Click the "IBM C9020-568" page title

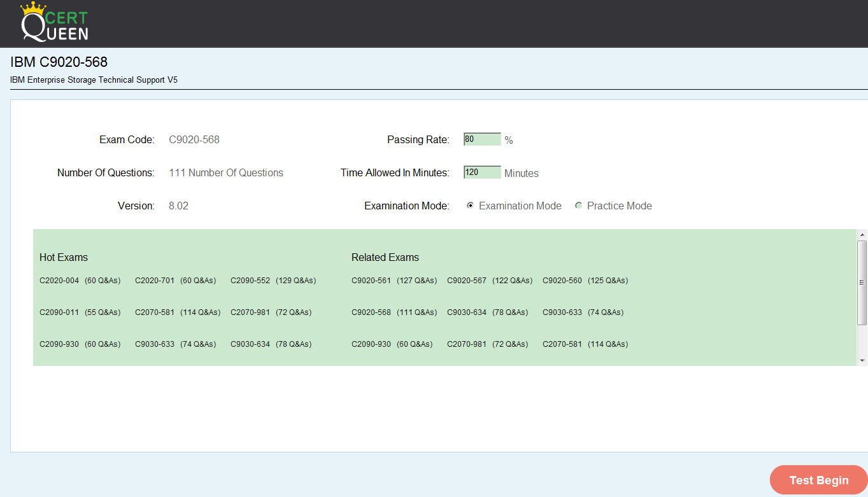59,62
